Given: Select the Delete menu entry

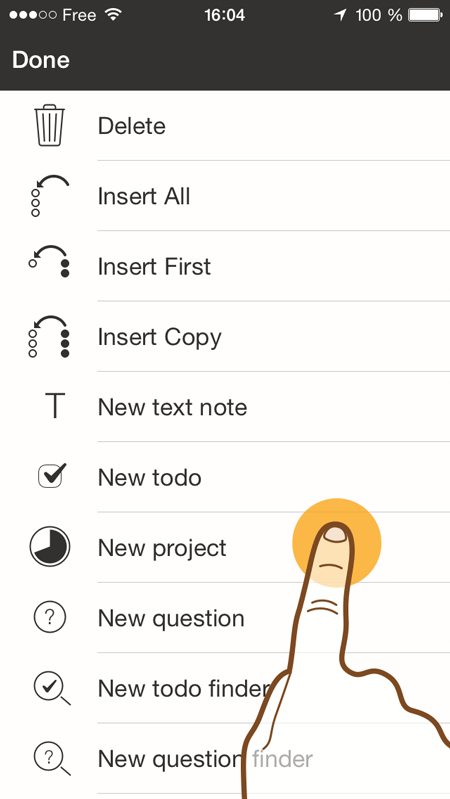Looking at the screenshot, I should pos(131,126).
